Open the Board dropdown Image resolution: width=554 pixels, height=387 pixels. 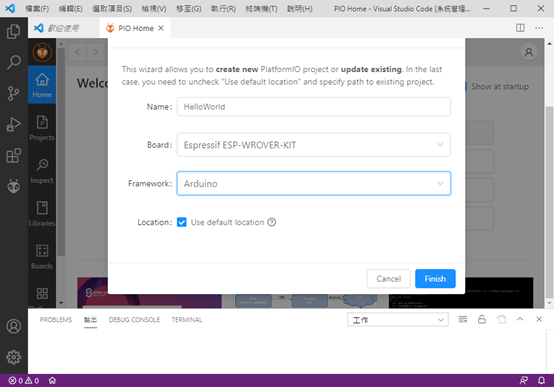tap(314, 145)
